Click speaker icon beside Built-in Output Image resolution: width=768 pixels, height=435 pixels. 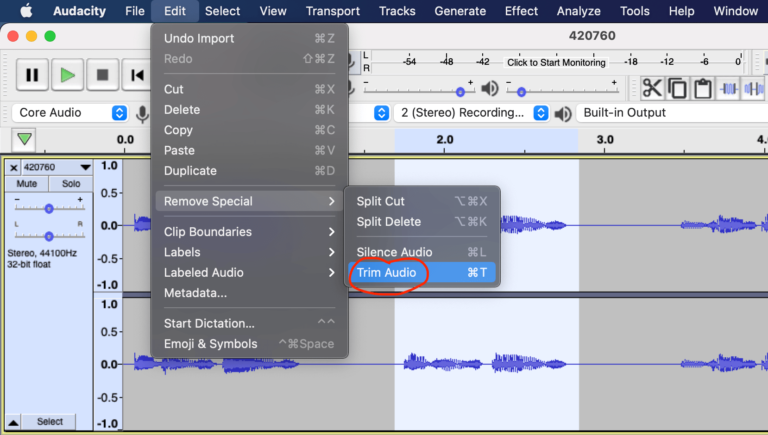(563, 114)
